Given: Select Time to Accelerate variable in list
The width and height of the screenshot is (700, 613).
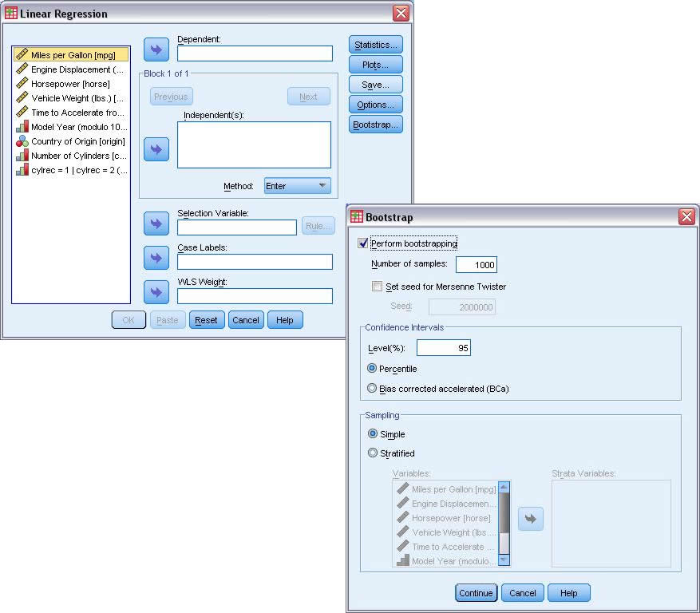Looking at the screenshot, I should point(71,112).
